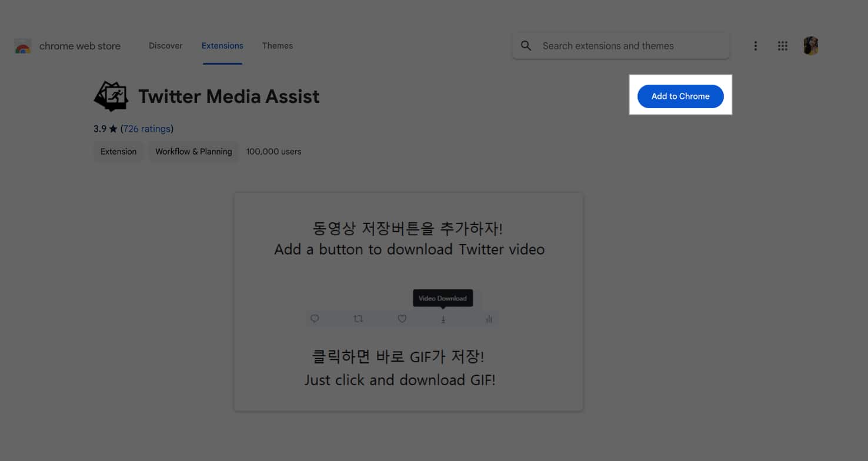This screenshot has width=868, height=461.
Task: Click the Chrome Web Store logo
Action: click(22, 45)
